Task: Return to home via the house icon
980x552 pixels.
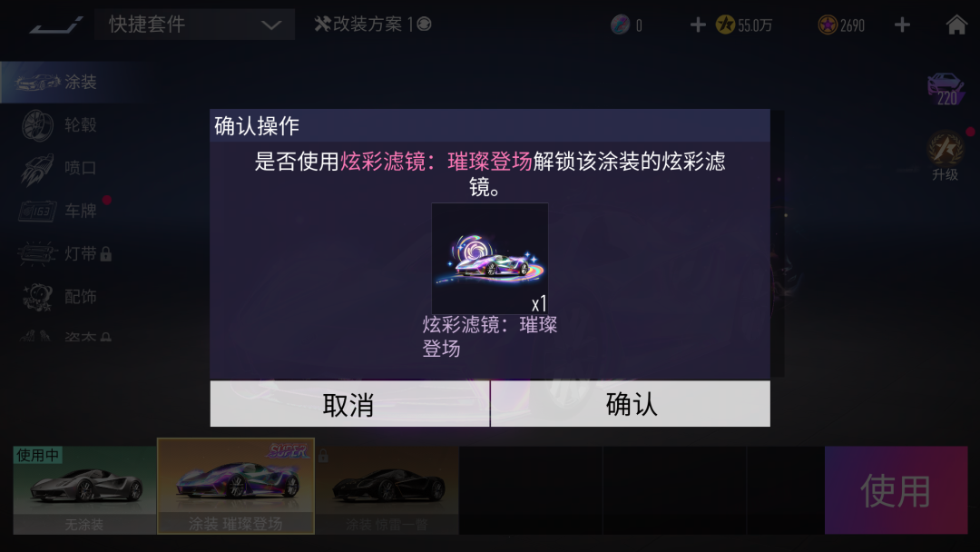Action: point(956,25)
